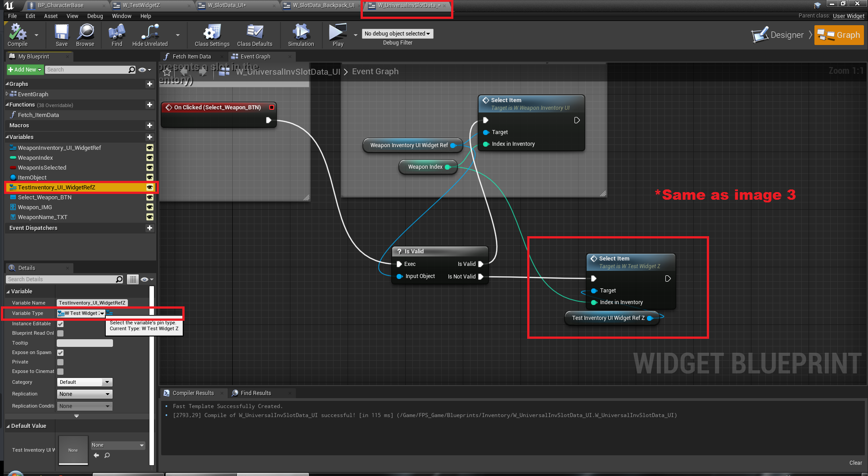Uncheck the Expose on Spawn checkbox
Screen dimensions: 868x476
pyautogui.click(x=60, y=353)
